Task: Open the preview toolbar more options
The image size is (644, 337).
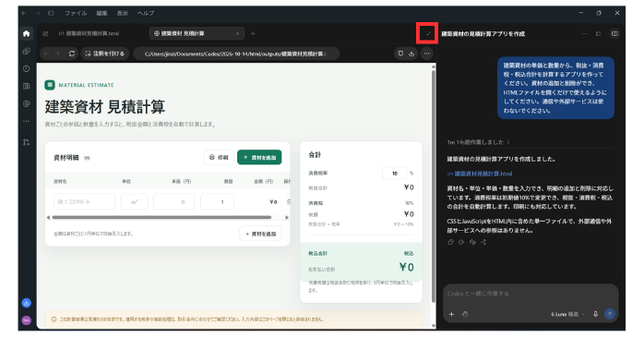Action: (427, 54)
